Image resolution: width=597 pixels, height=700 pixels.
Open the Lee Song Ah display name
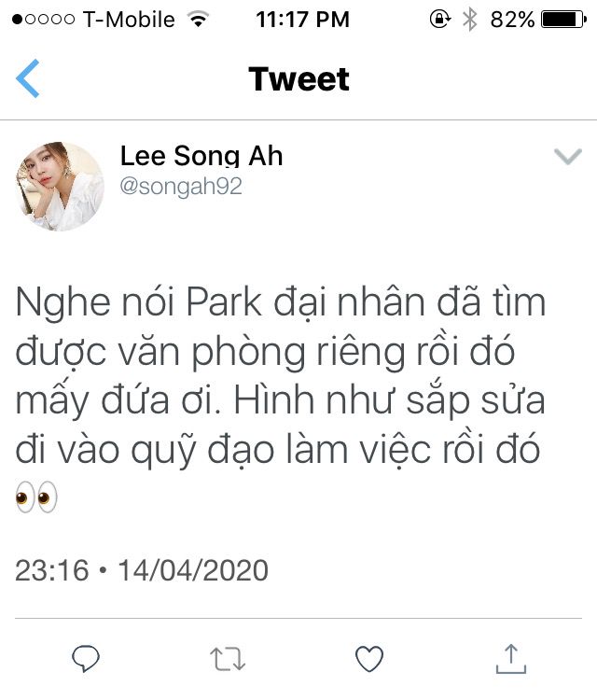pos(201,156)
